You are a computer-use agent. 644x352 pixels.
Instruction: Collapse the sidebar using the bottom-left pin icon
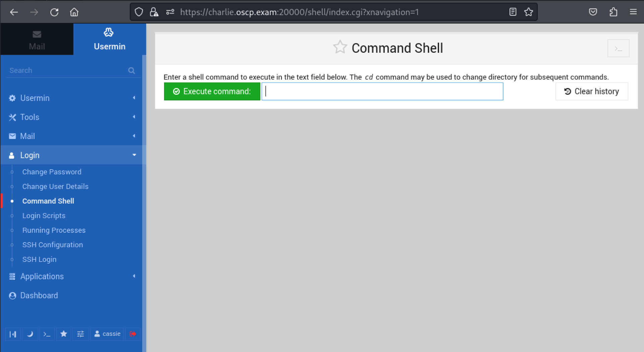(13, 334)
